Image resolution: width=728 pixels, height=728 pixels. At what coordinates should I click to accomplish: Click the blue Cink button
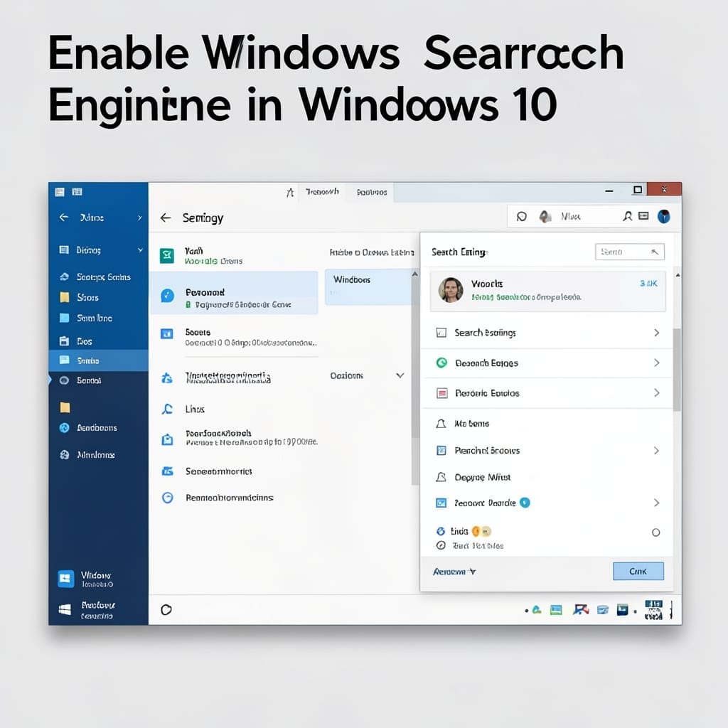tap(638, 571)
